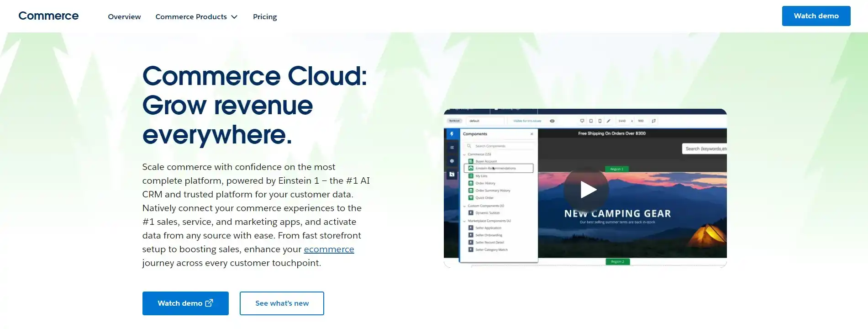The height and width of the screenshot is (329, 868).
Task: Play the New Camping Gear demo video
Action: point(586,190)
